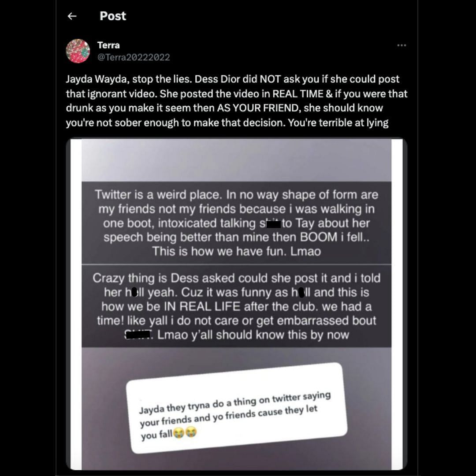Click 'You're terrible at lying' in the post

[338, 123]
